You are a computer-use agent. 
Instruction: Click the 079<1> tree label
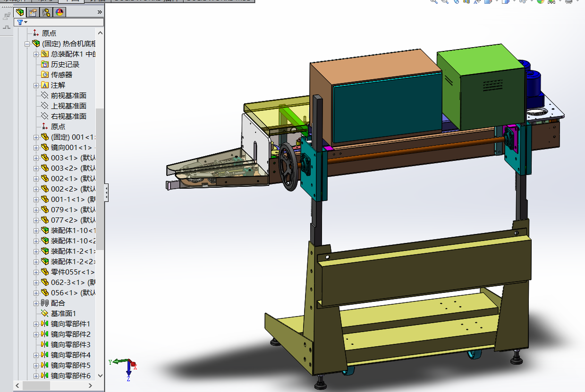73,209
